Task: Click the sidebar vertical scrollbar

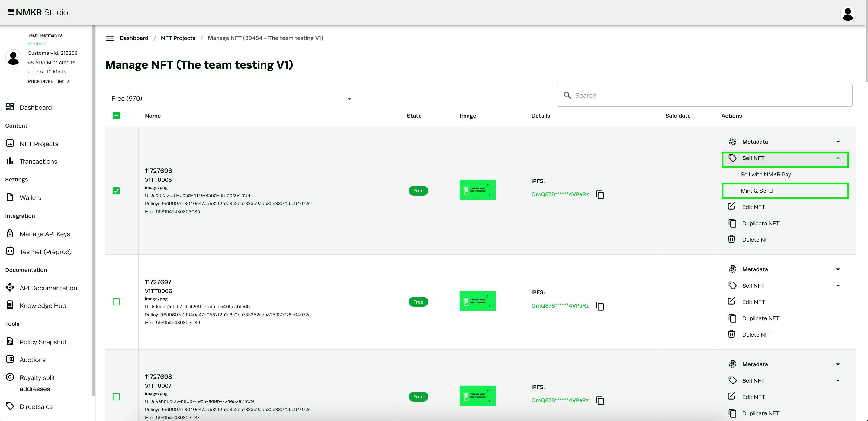Action: pyautogui.click(x=94, y=209)
